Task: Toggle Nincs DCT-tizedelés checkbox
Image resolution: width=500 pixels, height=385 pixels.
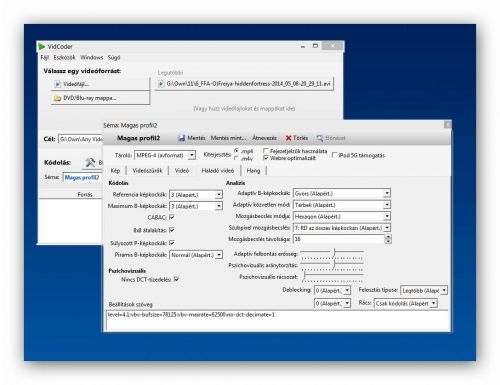Action: click(176, 279)
